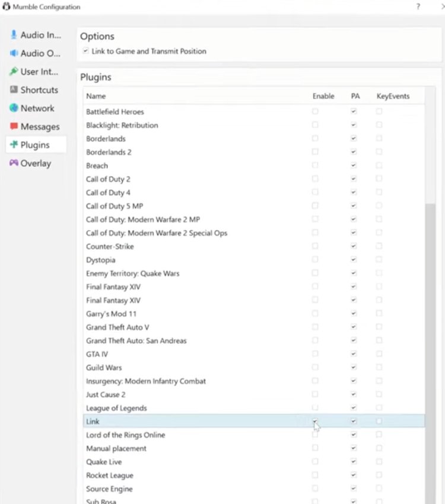Select Modern Warfare 2 Special Ops row
Screen dimensions: 445x504
(x=254, y=233)
